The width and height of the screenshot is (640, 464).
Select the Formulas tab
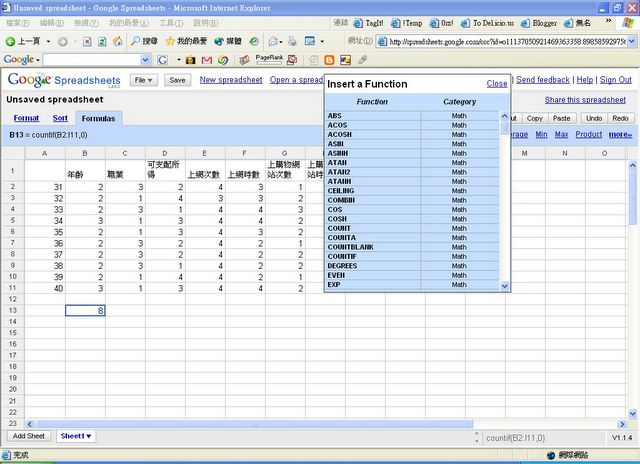pos(98,118)
